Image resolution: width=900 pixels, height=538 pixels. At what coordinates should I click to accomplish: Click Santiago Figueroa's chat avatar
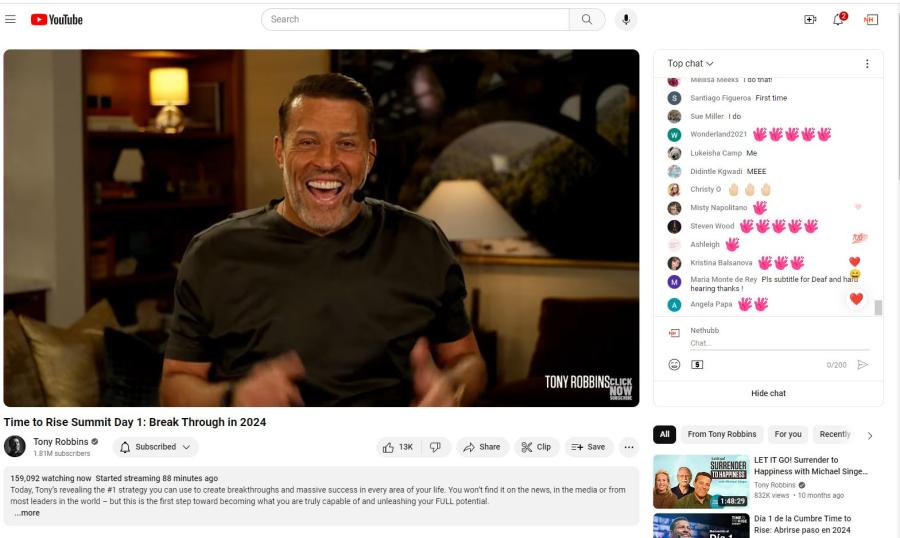[x=674, y=98]
